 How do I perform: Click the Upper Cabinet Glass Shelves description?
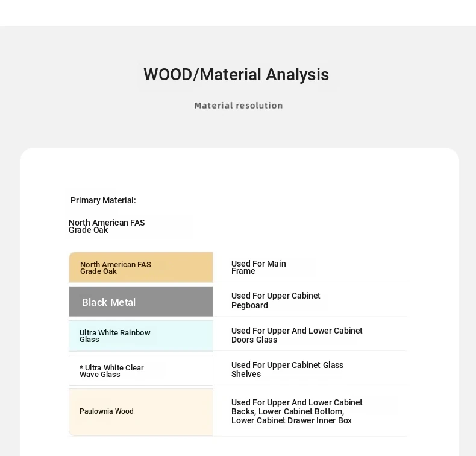(x=287, y=369)
